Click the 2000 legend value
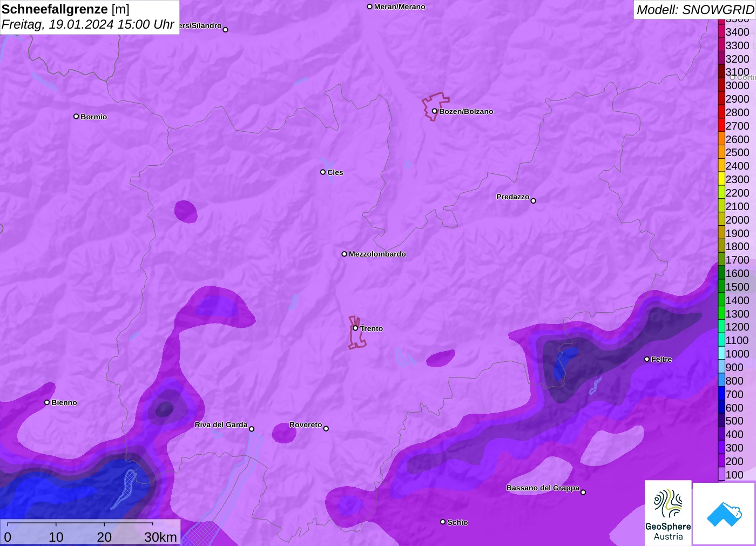 737,219
